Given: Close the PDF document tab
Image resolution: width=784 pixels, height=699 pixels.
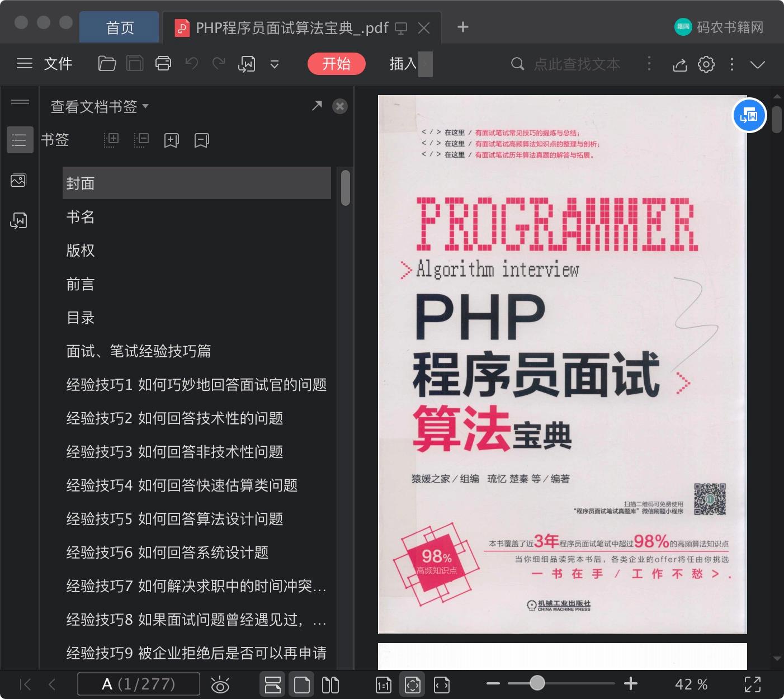Looking at the screenshot, I should pyautogui.click(x=424, y=28).
